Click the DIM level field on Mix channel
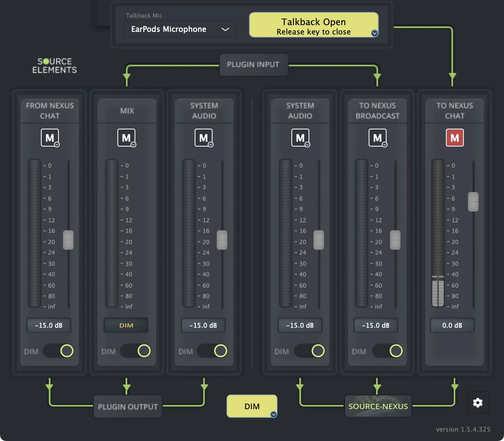504x441 pixels. 126,325
